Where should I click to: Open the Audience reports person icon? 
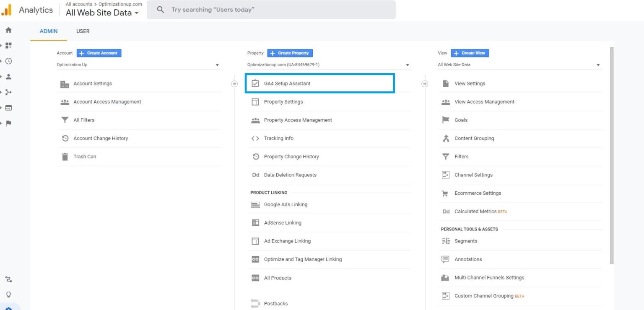(x=8, y=76)
